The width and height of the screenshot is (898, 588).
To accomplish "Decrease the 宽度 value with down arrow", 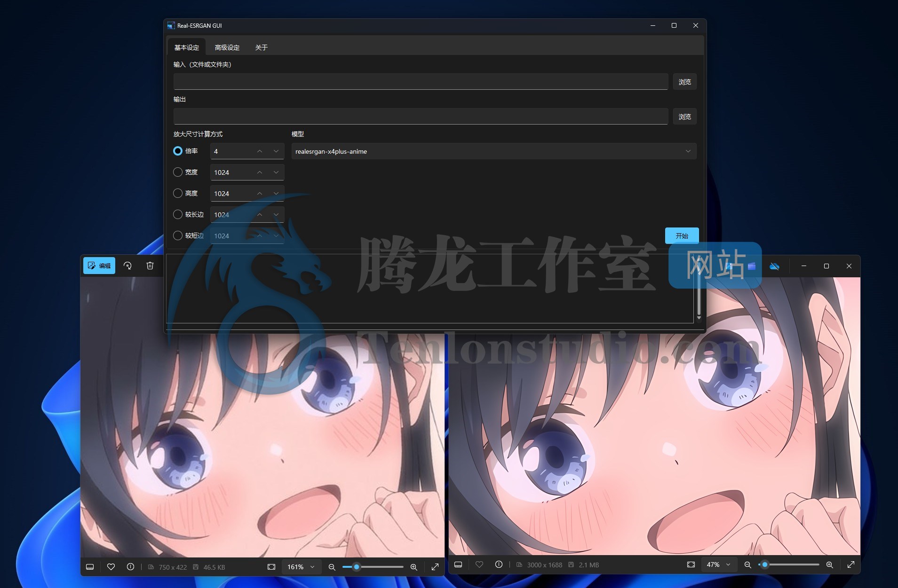I will tap(276, 172).
